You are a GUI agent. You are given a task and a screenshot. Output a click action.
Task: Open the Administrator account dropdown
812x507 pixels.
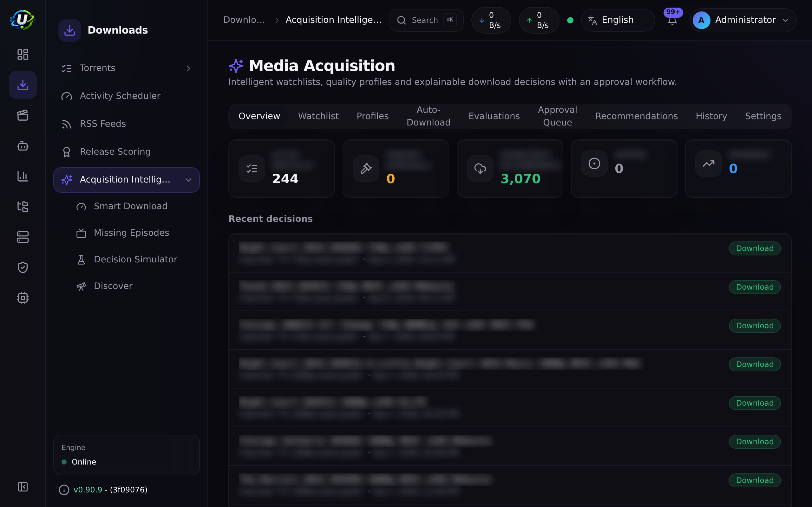pos(743,20)
